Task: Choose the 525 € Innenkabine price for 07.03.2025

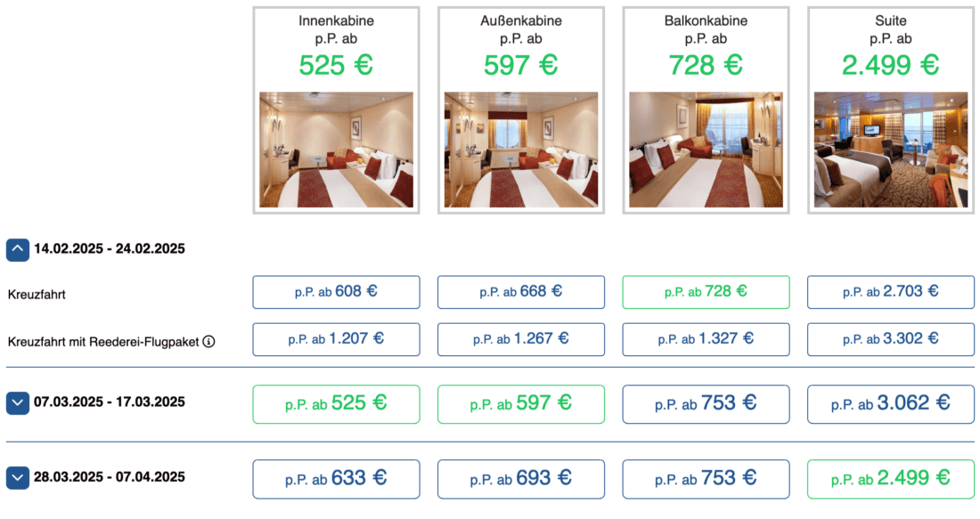Action: (x=336, y=403)
